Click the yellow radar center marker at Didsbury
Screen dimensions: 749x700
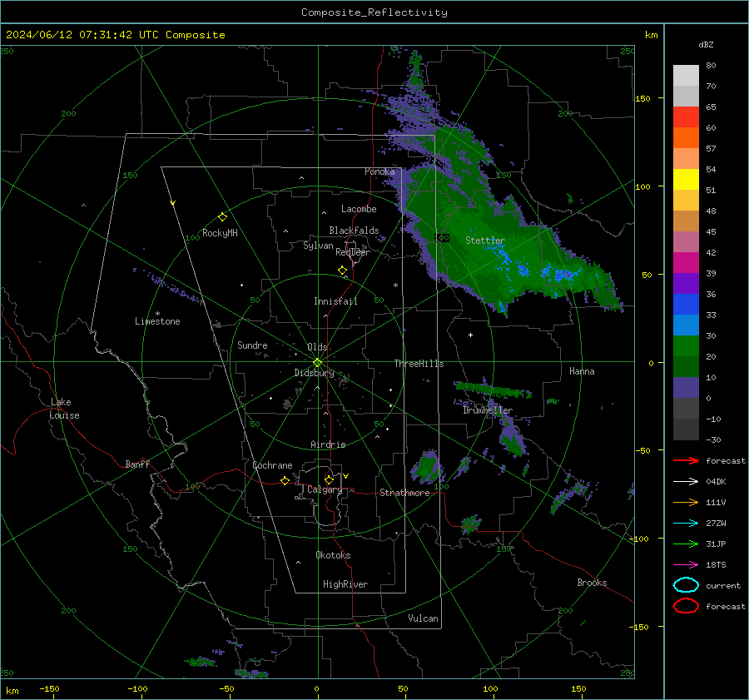click(x=317, y=363)
